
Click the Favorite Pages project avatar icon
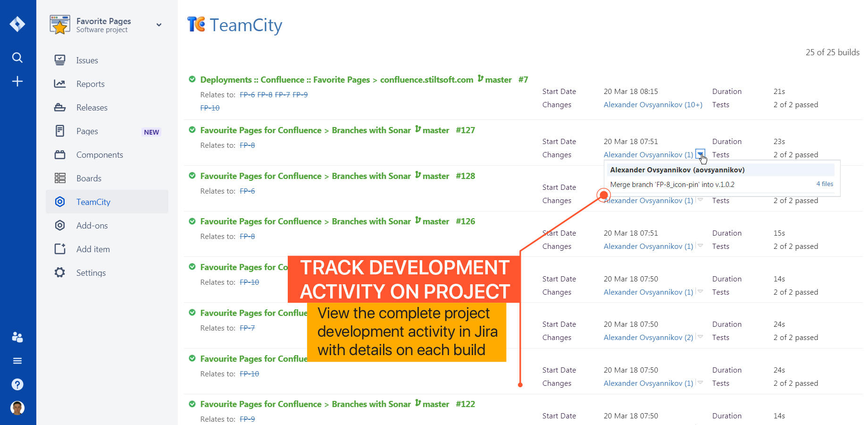point(60,25)
